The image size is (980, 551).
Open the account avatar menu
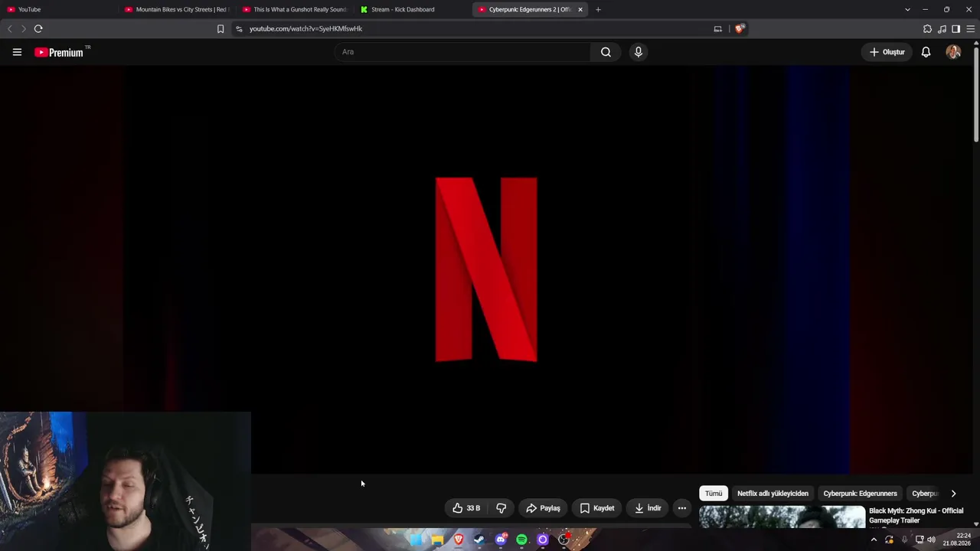point(953,52)
